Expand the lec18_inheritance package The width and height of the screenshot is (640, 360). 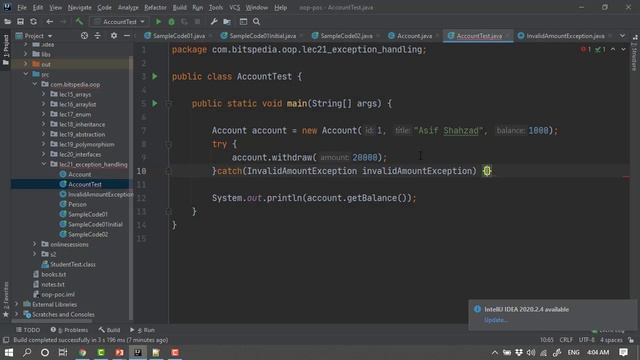pos(44,124)
